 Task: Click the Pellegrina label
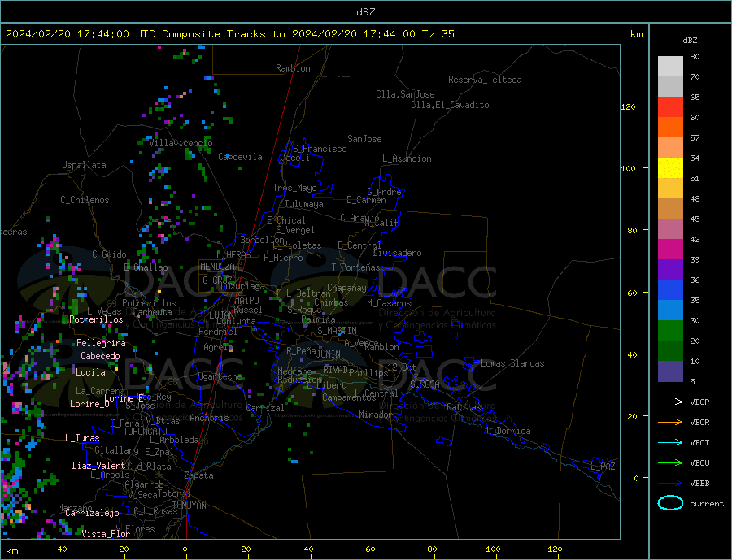(102, 343)
